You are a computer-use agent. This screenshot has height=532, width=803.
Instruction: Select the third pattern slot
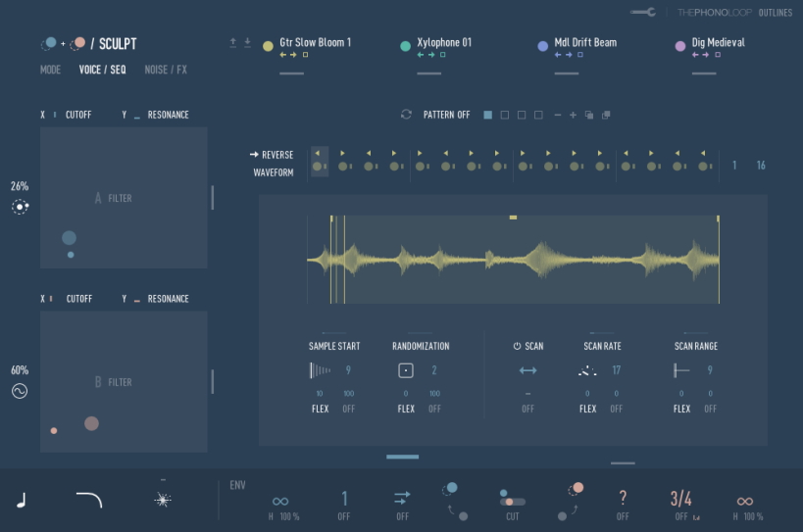coord(522,115)
